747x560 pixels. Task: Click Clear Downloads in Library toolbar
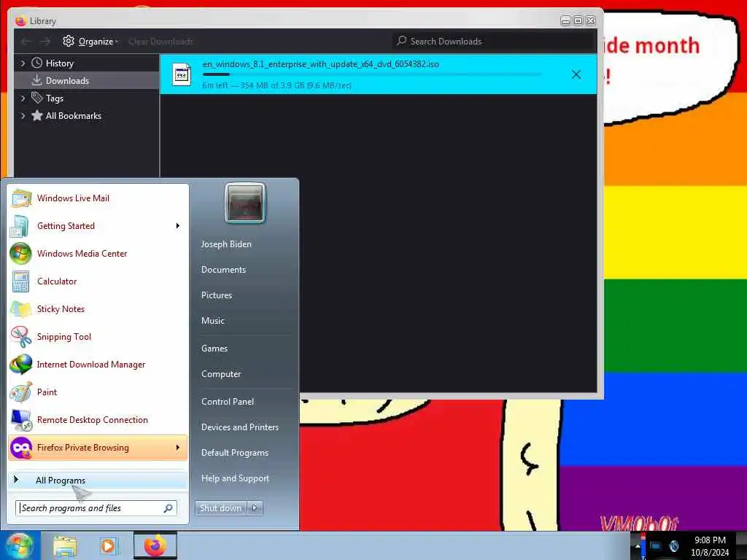click(160, 42)
